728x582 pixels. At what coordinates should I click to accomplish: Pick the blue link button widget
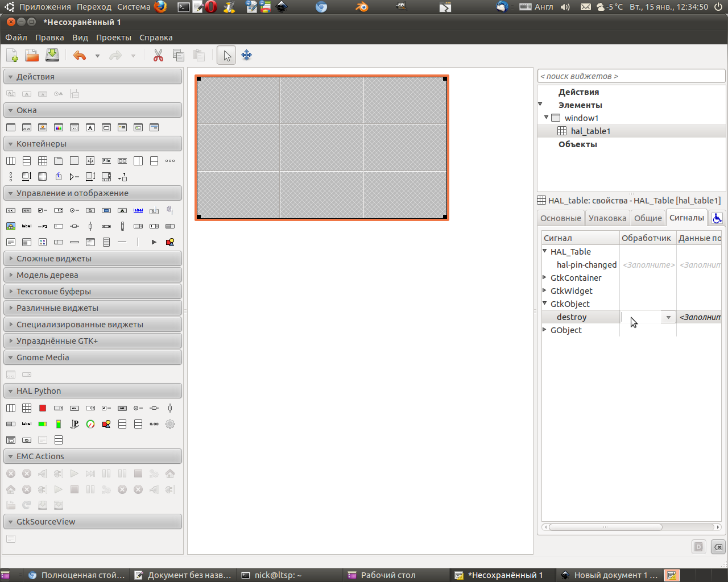pyautogui.click(x=138, y=210)
